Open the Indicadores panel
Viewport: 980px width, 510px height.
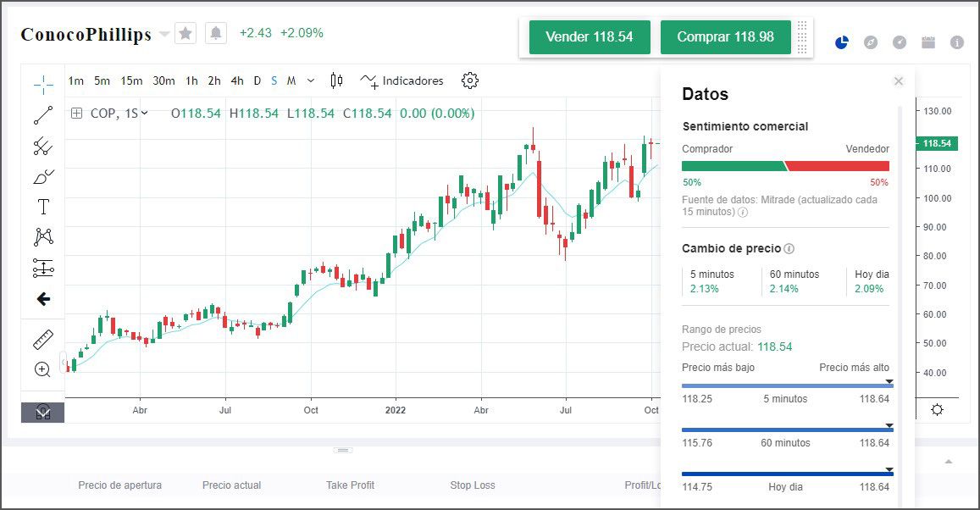pyautogui.click(x=410, y=80)
